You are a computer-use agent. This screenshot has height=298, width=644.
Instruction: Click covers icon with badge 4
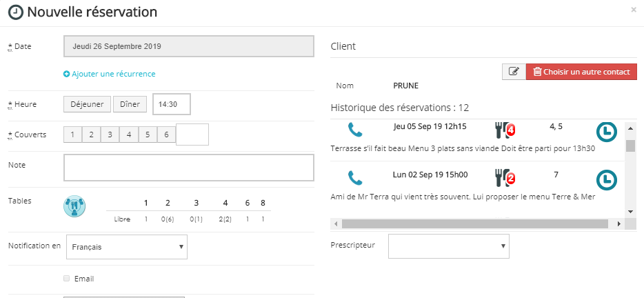(505, 130)
